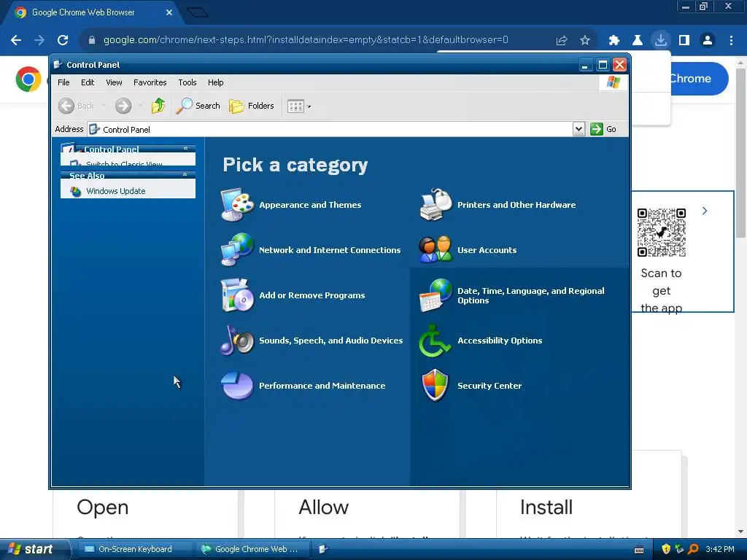747x560 pixels.
Task: Collapse the See Also section
Action: click(x=185, y=175)
